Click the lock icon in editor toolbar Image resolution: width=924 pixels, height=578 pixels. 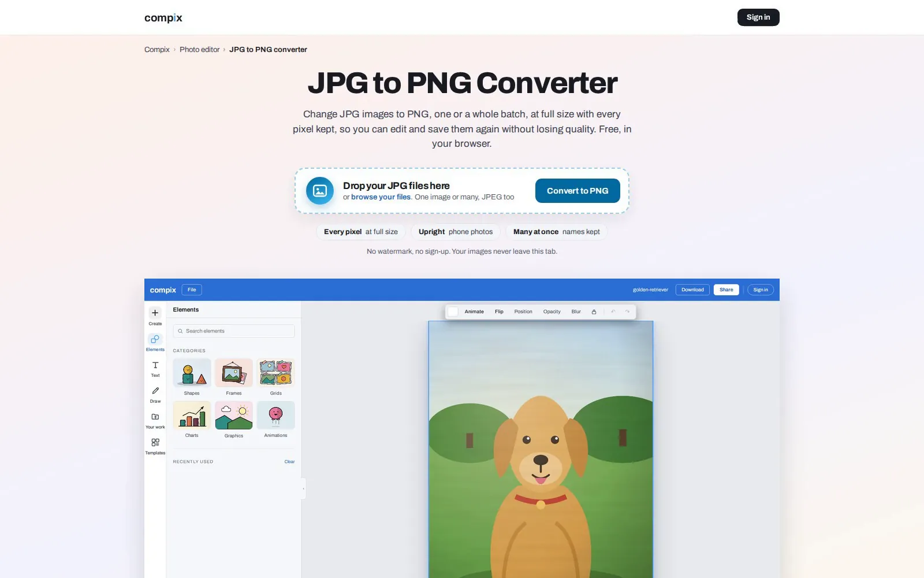(x=594, y=312)
